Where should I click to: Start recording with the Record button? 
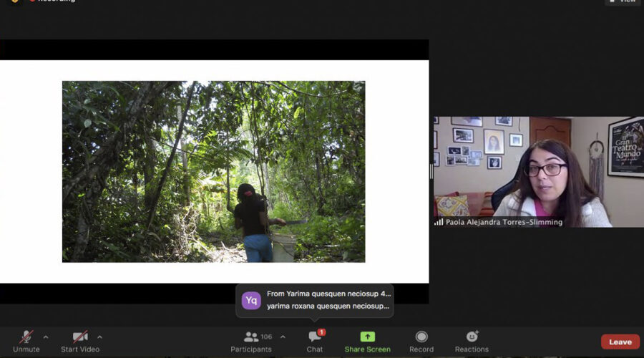421,342
